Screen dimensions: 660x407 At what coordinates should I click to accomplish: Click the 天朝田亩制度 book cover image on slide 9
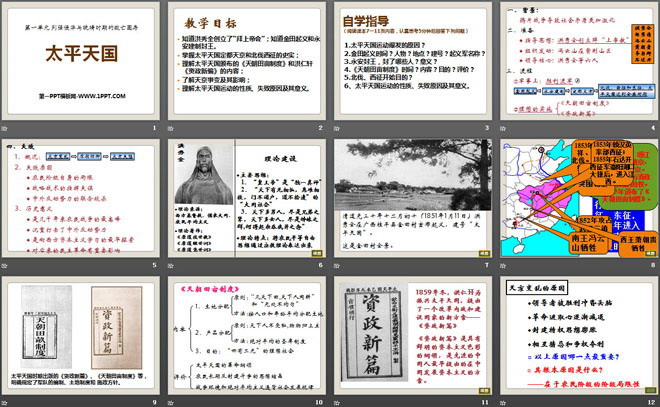[x=46, y=327]
